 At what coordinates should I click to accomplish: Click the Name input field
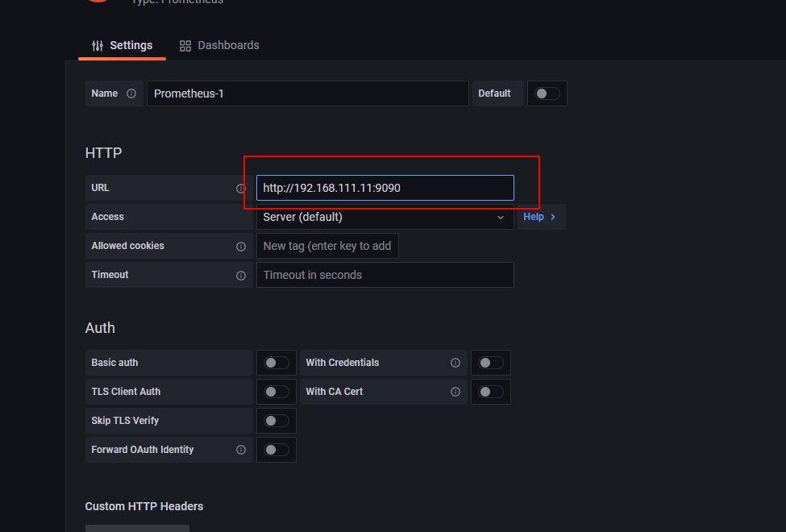pyautogui.click(x=308, y=94)
